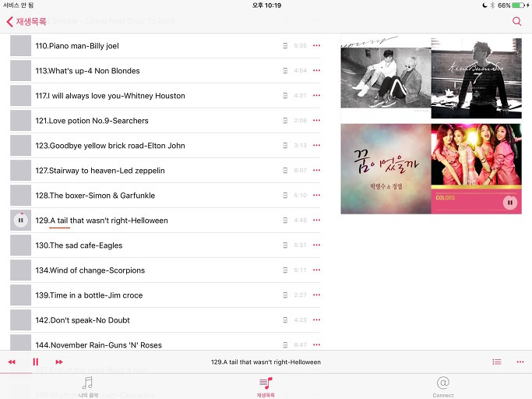
Task: Tap artwork placeholder of 130.The sad cafe row
Action: pos(21,245)
